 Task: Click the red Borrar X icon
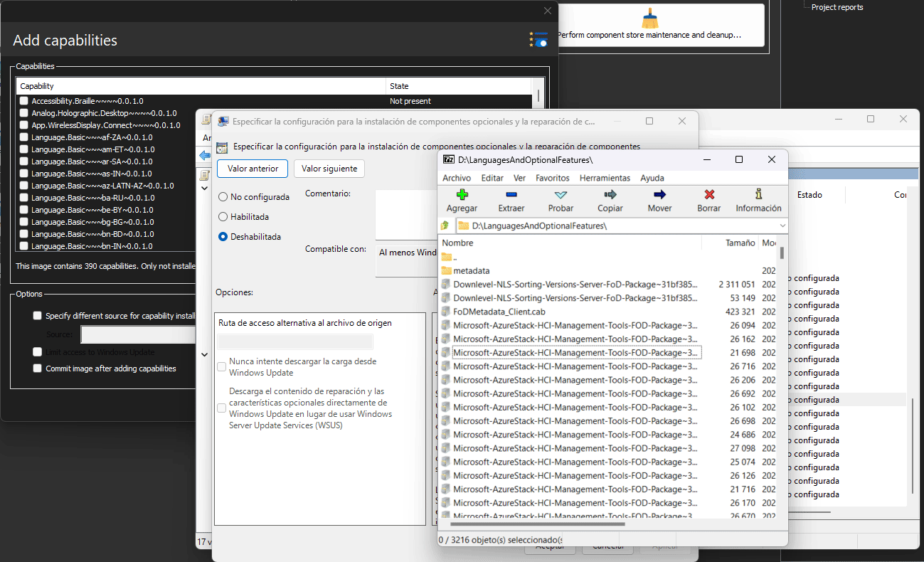tap(708, 194)
